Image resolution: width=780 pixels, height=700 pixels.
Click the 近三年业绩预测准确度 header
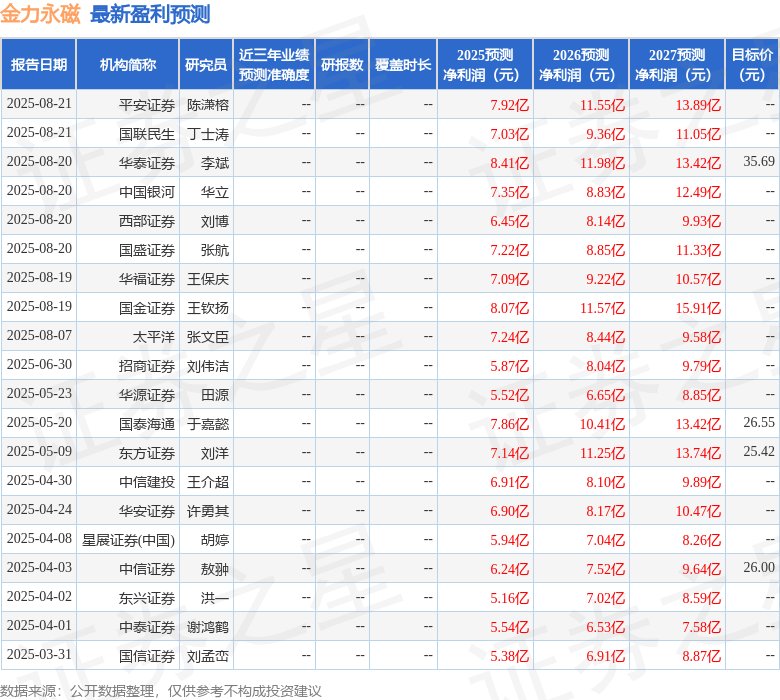tap(274, 65)
